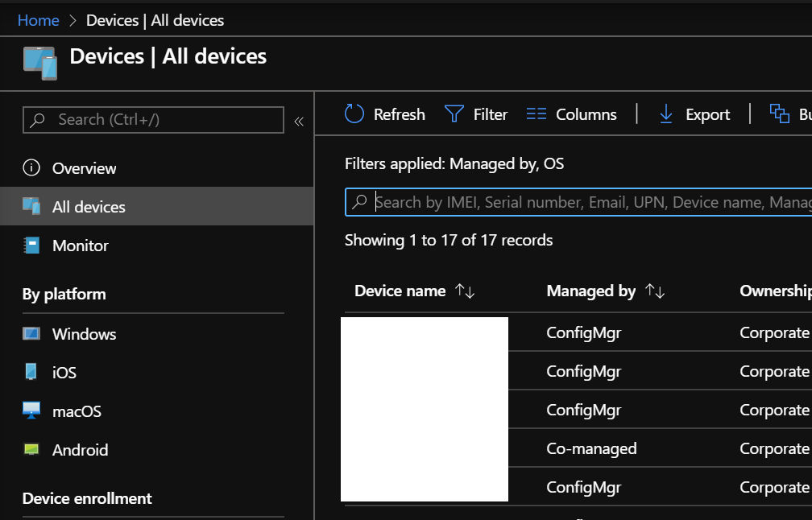The image size is (812, 520).
Task: Collapse the left navigation pane
Action: [x=299, y=121]
